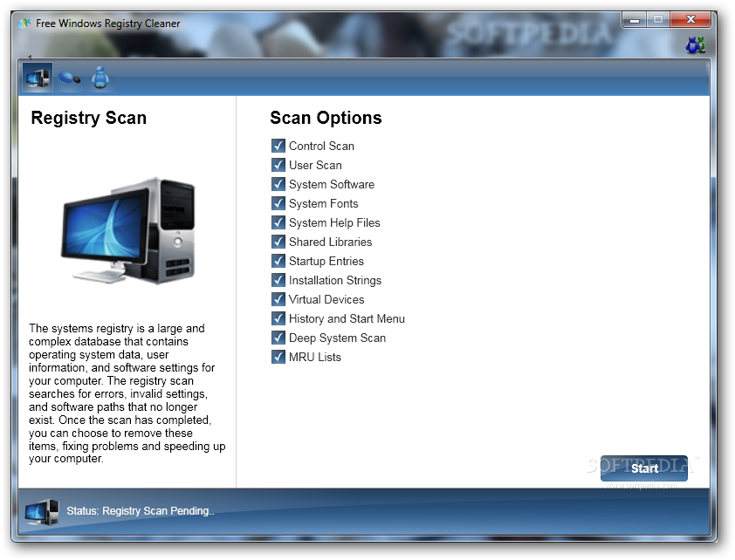
Task: Uncheck Startup Entries
Action: (x=278, y=261)
